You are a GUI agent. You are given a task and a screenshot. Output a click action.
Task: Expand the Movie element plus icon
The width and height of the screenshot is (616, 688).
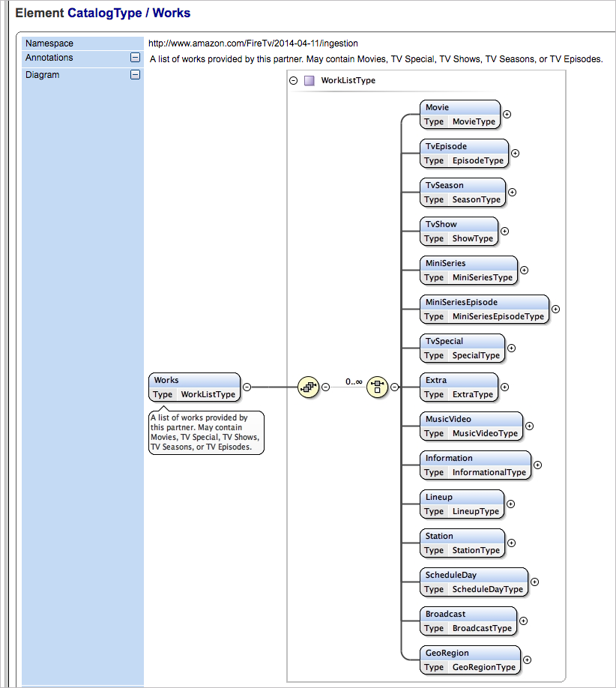506,114
